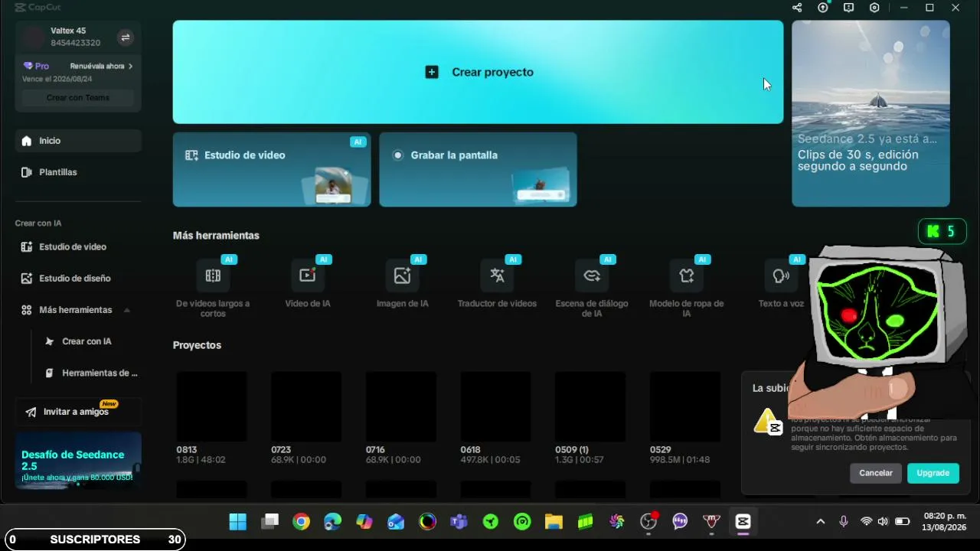The height and width of the screenshot is (551, 980).
Task: Open Plantillas in the sidebar
Action: point(78,172)
